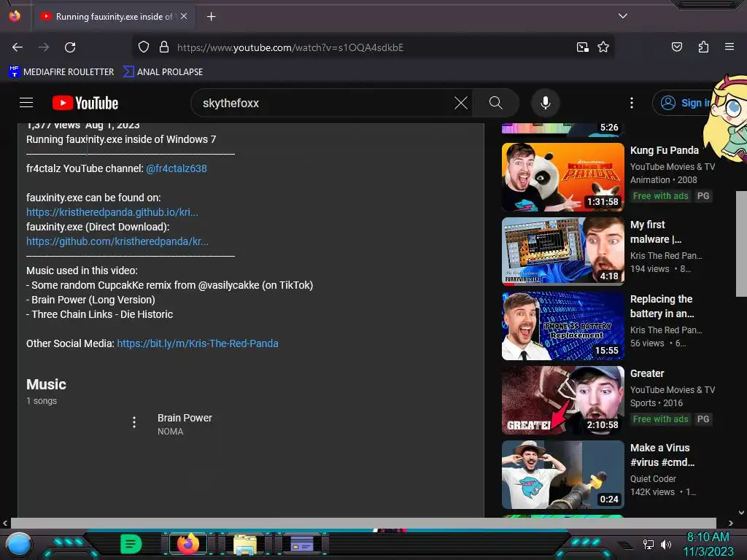The width and height of the screenshot is (747, 560).
Task: Click the picture-in-picture icon in the address bar
Action: point(582,47)
